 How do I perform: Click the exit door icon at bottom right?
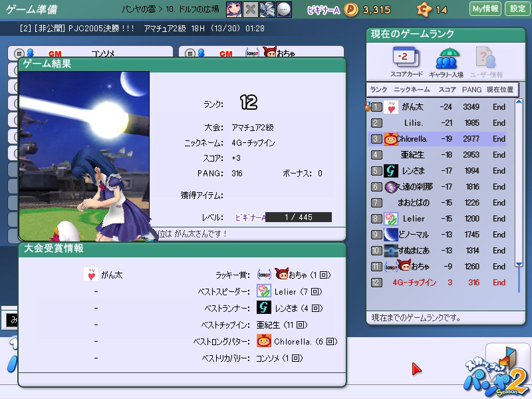coord(508,358)
